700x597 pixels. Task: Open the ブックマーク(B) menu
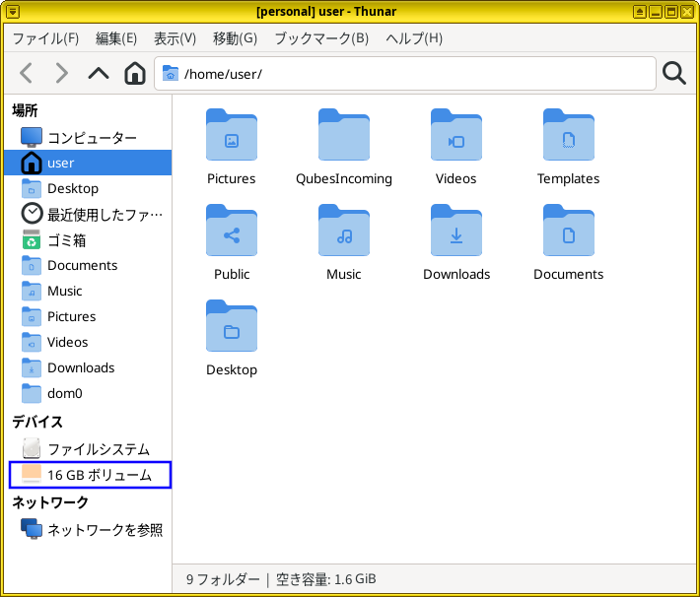coord(321,38)
